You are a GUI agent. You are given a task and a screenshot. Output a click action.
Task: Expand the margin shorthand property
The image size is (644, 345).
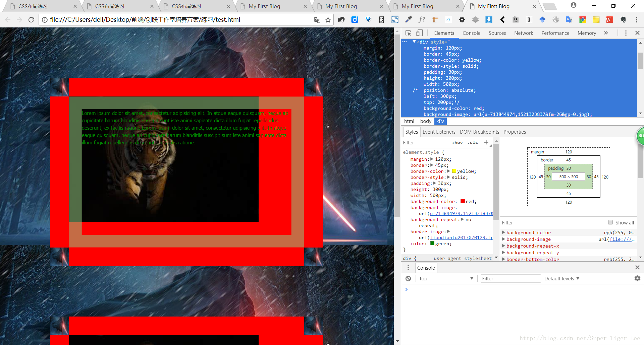click(x=432, y=159)
